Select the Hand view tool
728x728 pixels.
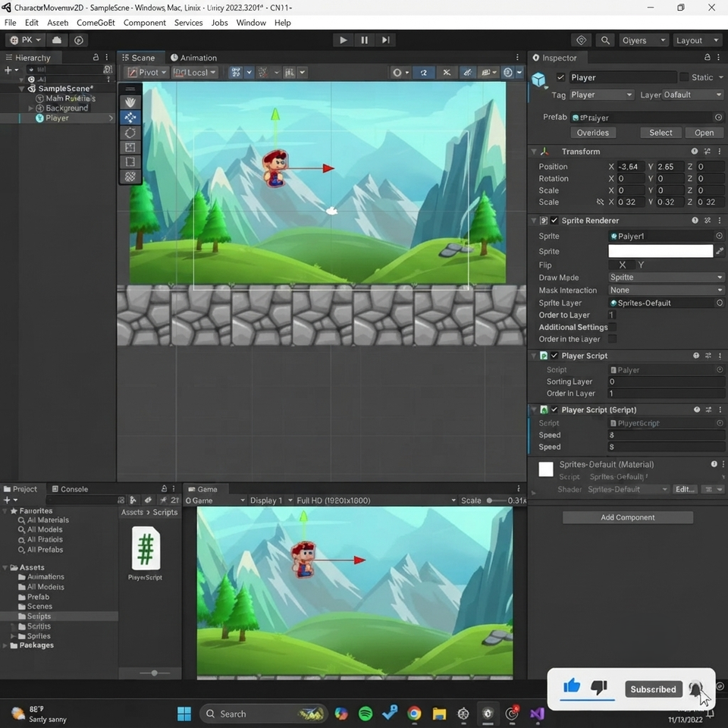130,102
